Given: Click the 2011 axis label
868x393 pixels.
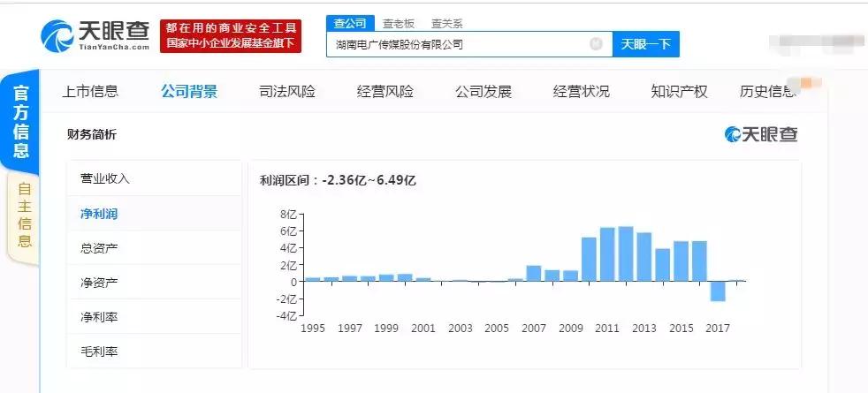Looking at the screenshot, I should tap(607, 329).
